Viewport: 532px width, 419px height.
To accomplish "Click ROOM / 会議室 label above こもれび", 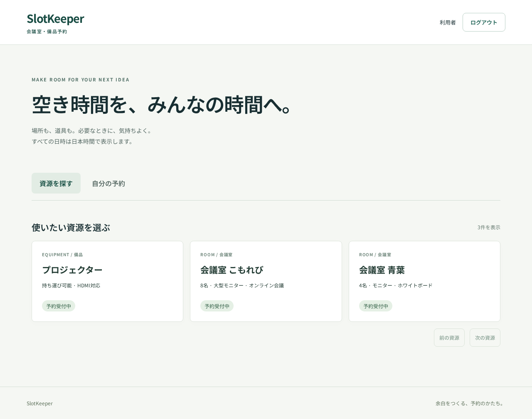I will pos(217,255).
